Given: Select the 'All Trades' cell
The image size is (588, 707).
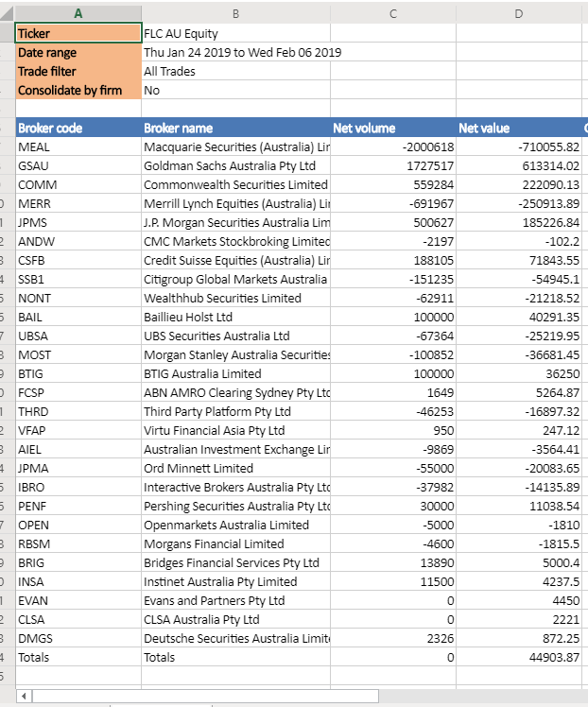Looking at the screenshot, I should [x=235, y=71].
